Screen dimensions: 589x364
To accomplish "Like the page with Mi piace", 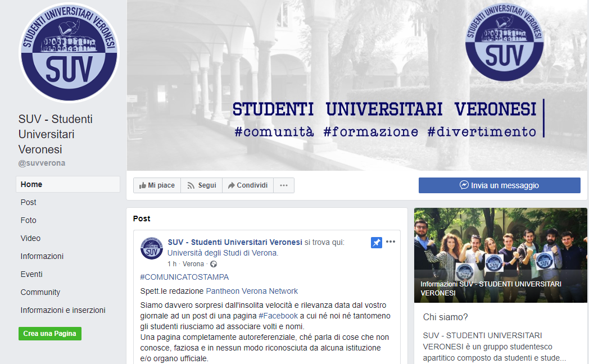I will point(157,185).
